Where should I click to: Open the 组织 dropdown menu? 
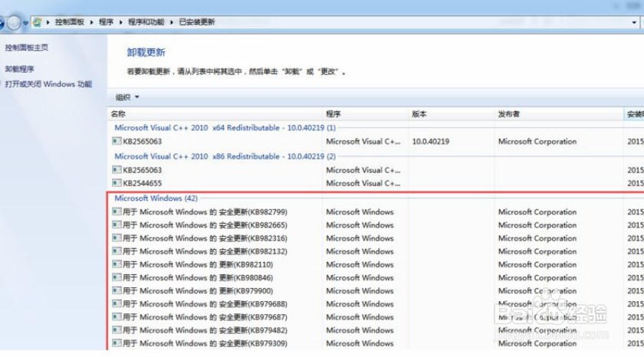click(x=127, y=97)
